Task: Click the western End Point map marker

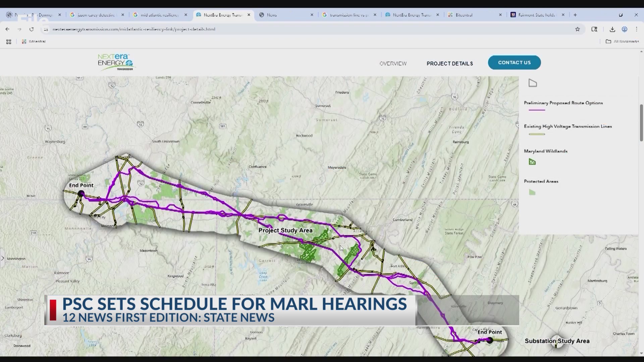Action: (x=81, y=193)
